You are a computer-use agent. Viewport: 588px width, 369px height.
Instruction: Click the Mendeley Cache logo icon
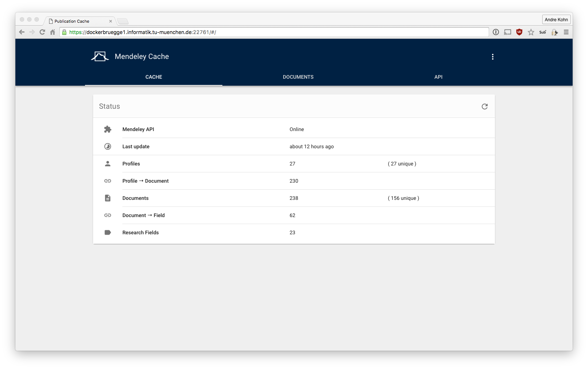click(100, 56)
